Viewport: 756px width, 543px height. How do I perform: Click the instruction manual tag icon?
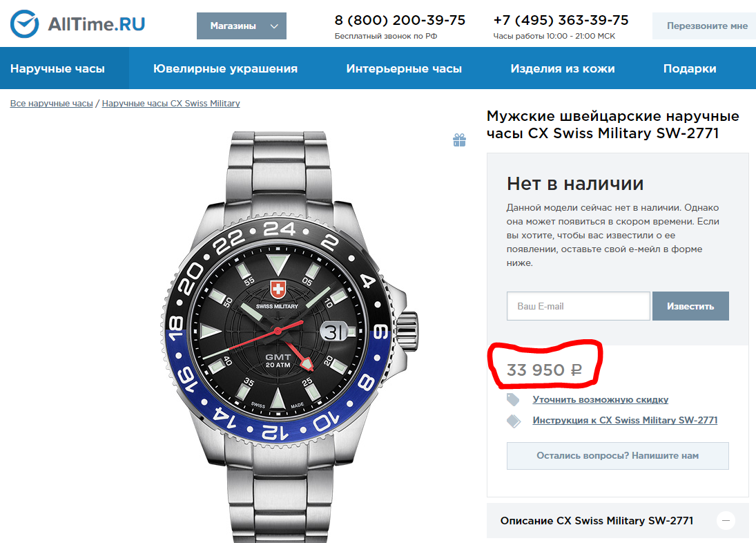tap(514, 421)
